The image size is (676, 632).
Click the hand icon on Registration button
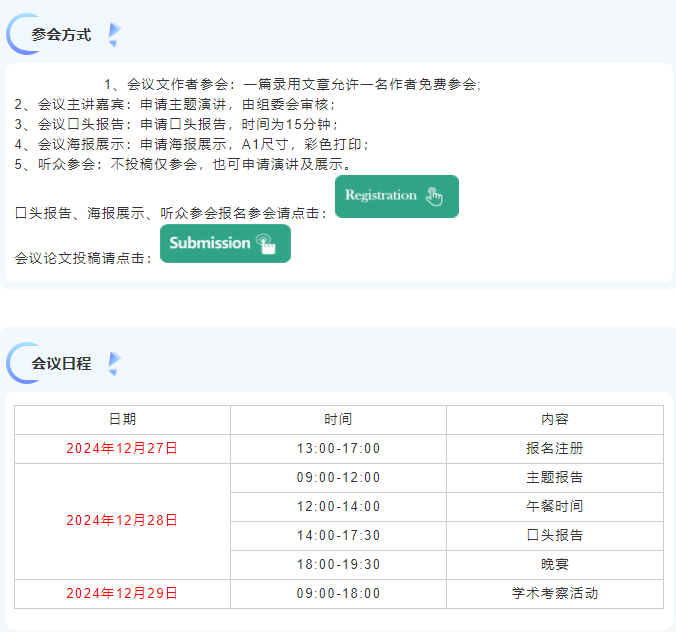tap(434, 197)
